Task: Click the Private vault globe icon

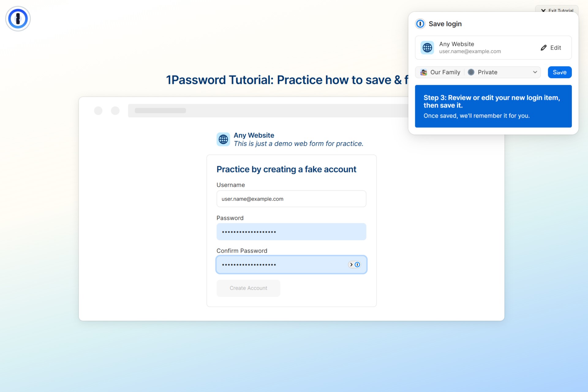Action: tap(471, 72)
